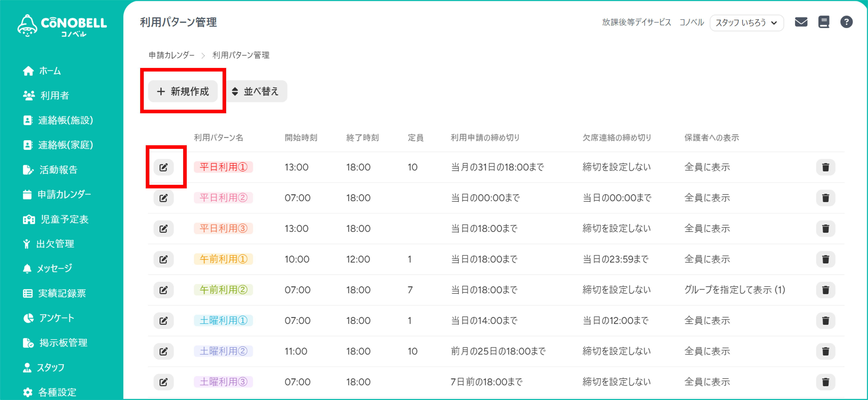
Task: Open 出欠管理 in sidebar
Action: click(48, 244)
